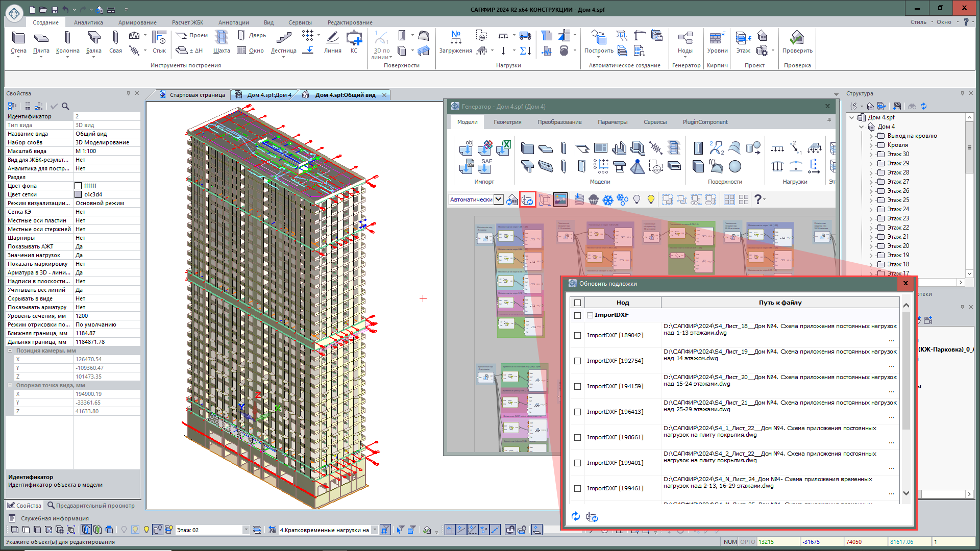The height and width of the screenshot is (551, 980).
Task: Open the Армирование ribbon tab
Action: (137, 22)
